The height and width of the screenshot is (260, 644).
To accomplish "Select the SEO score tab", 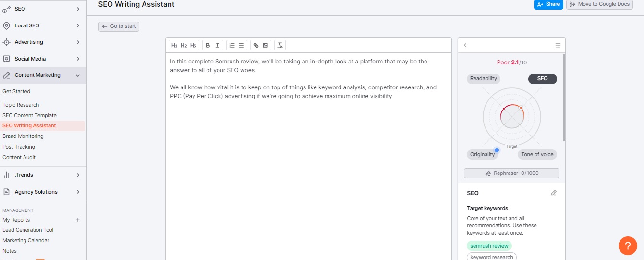I will coord(543,79).
